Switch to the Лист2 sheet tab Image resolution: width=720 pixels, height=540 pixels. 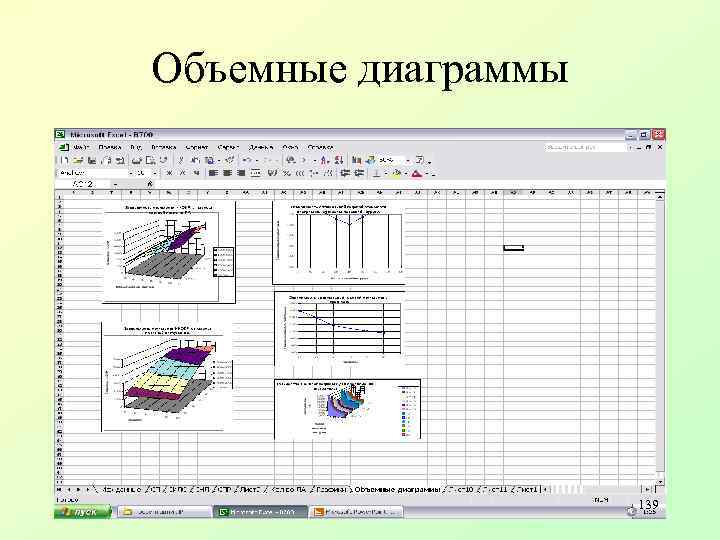click(x=250, y=489)
